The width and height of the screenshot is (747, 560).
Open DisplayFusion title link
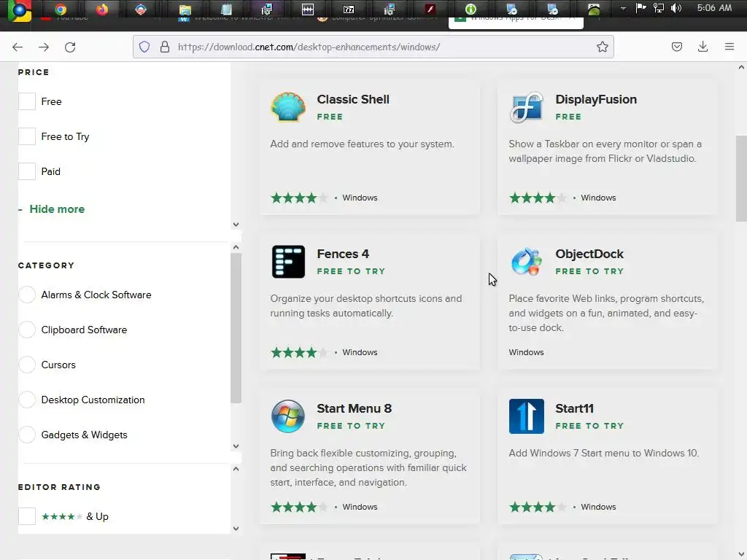[596, 99]
